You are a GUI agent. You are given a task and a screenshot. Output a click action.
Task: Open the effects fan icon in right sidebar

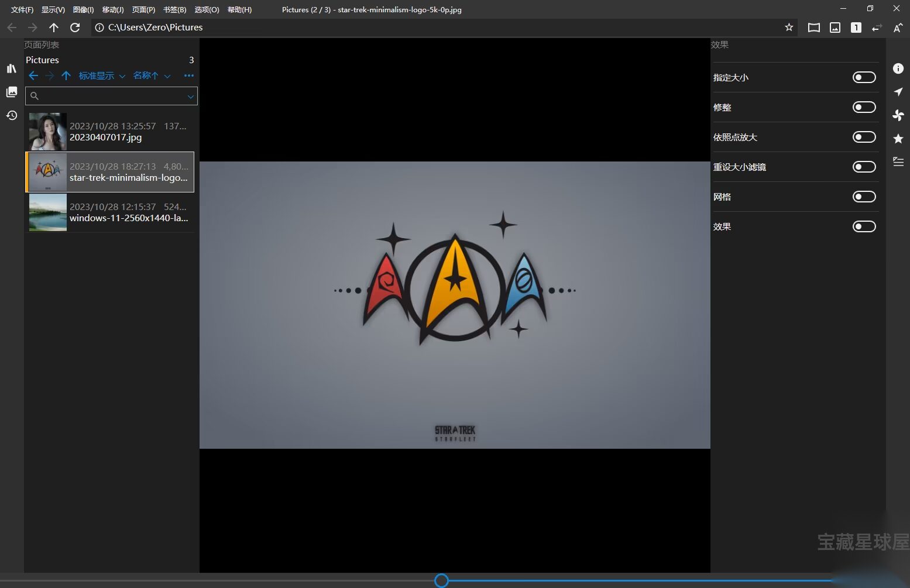898,115
